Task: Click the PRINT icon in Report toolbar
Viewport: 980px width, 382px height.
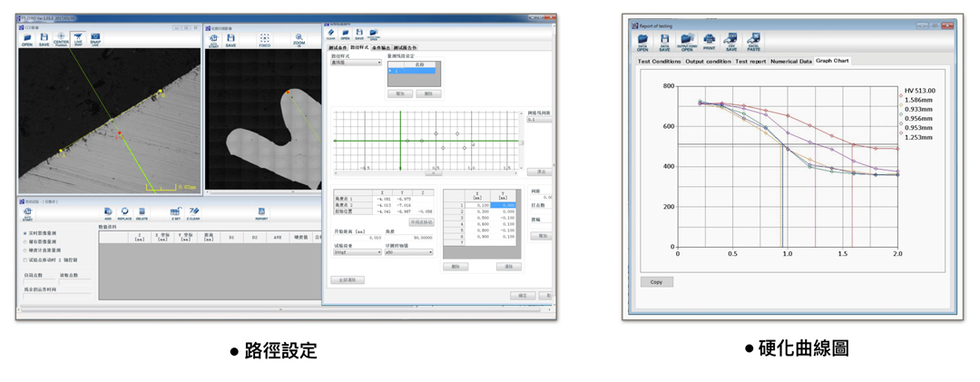Action: point(710,42)
